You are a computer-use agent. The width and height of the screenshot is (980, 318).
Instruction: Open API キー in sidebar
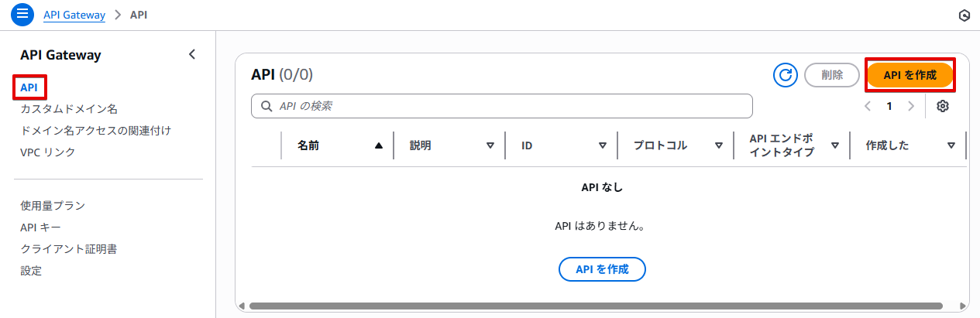click(x=40, y=227)
